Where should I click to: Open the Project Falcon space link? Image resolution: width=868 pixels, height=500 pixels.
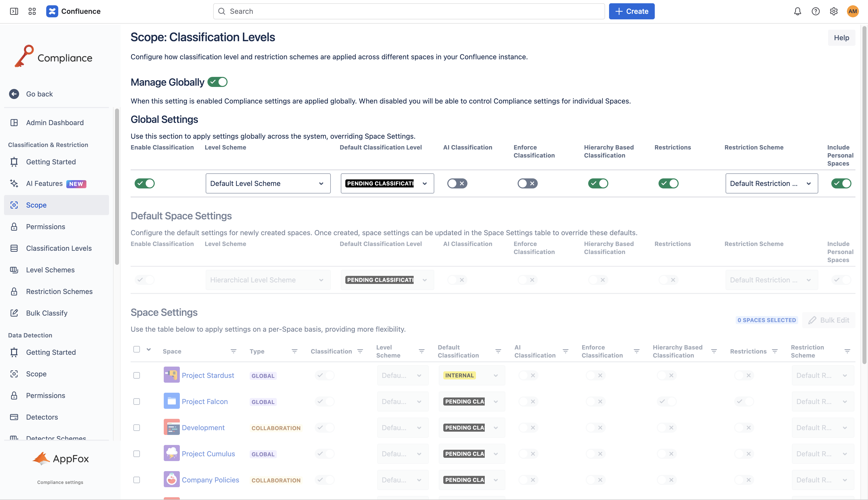tap(204, 402)
